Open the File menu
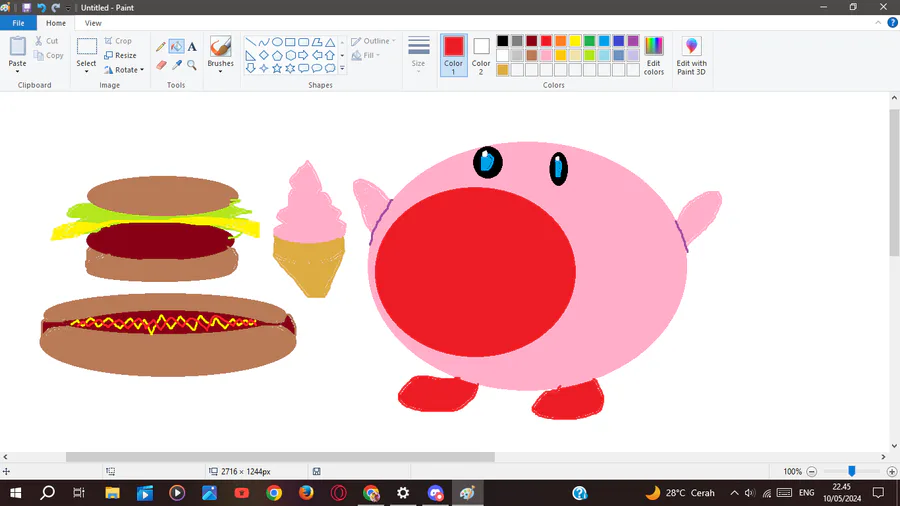This screenshot has width=900, height=506. pyautogui.click(x=18, y=23)
